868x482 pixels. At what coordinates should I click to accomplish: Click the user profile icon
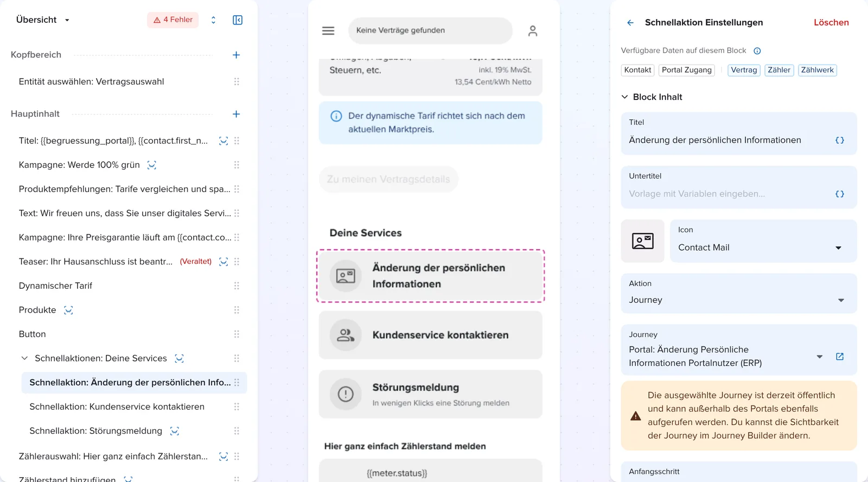tap(533, 31)
